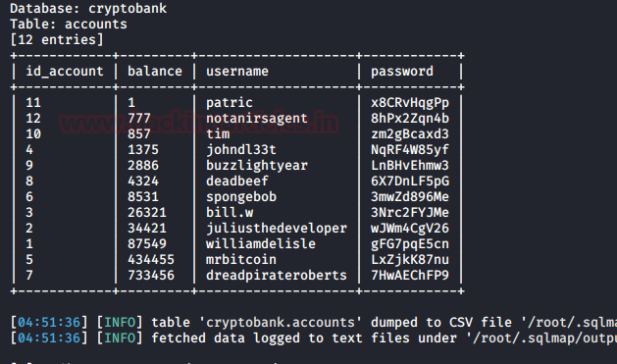This screenshot has height=364, width=617.
Task: Click the 'Database: cryptobank' line
Action: click(88, 8)
